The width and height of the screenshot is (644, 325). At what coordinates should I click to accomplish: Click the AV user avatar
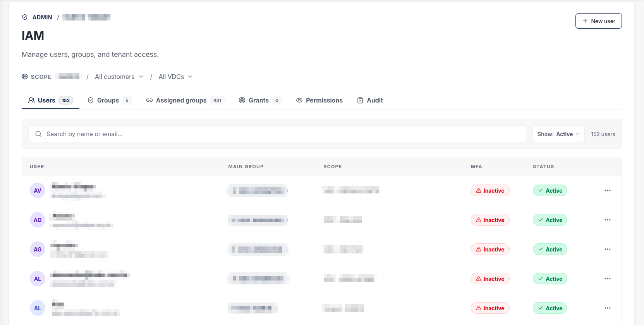(x=38, y=190)
